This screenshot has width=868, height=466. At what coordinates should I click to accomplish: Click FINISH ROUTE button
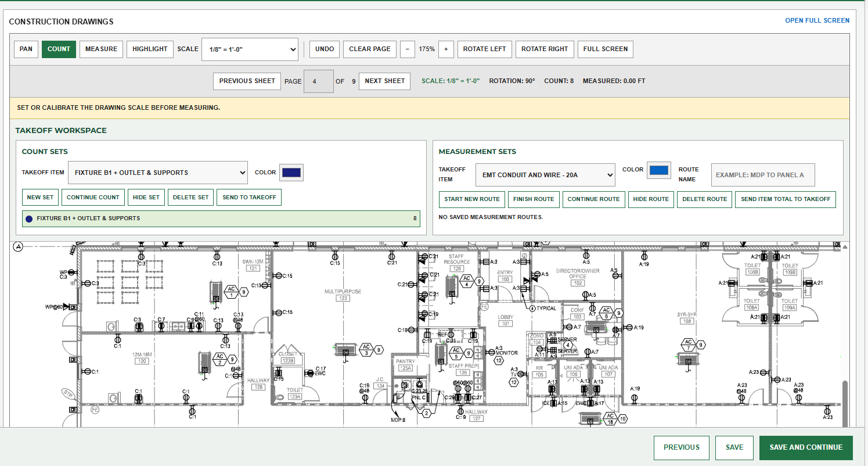click(534, 199)
